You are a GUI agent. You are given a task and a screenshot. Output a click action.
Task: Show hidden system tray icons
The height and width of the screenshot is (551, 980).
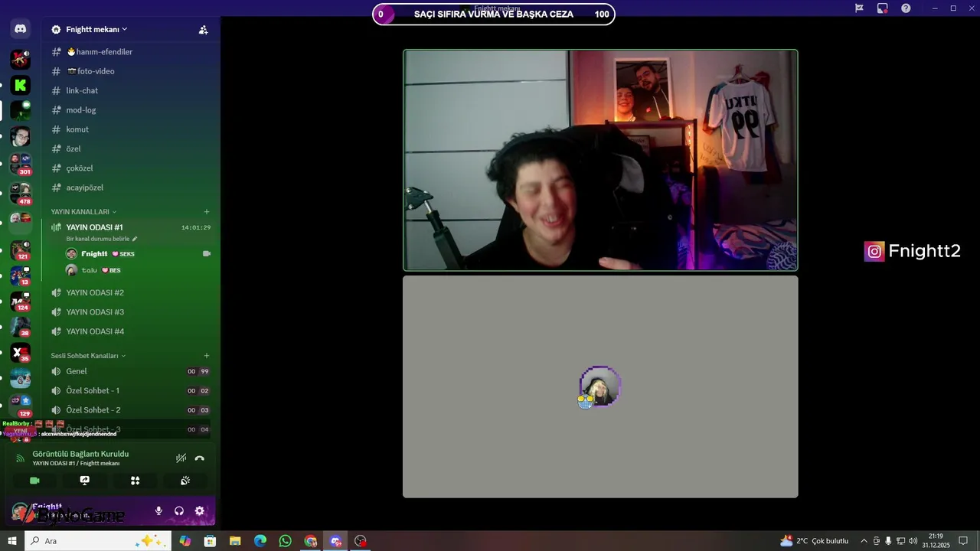(x=864, y=541)
